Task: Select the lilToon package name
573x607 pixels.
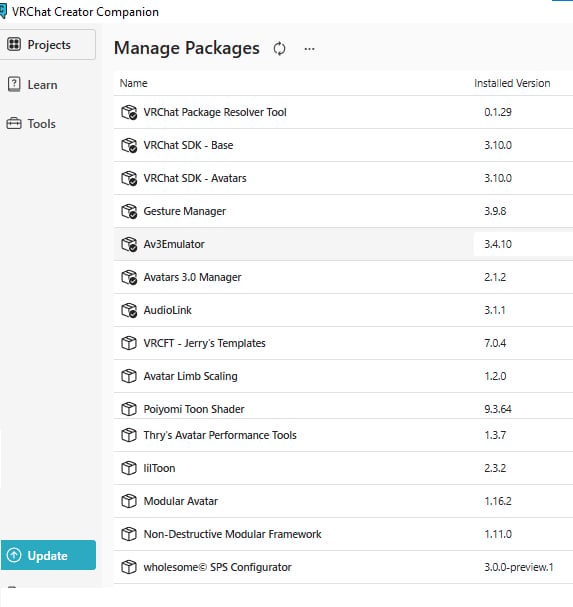Action: pos(159,468)
